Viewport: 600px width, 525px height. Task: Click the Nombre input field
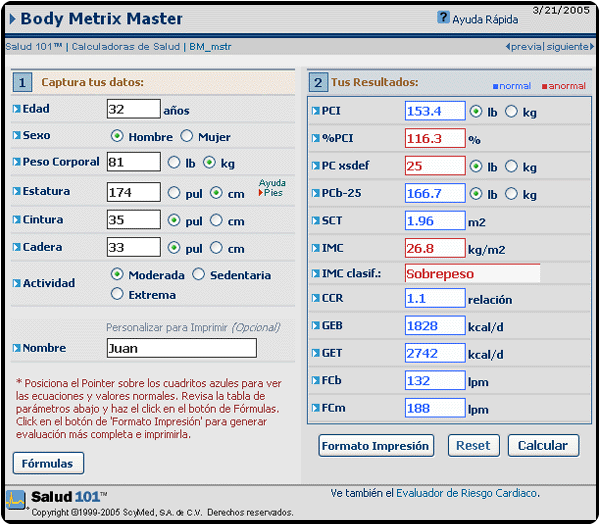182,348
